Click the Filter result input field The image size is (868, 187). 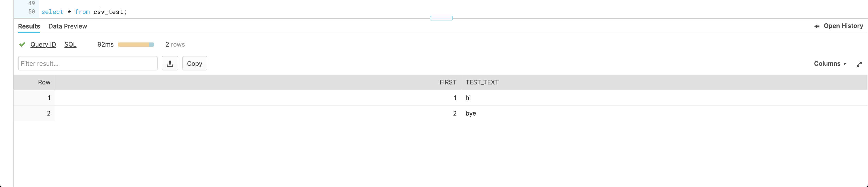(88, 63)
